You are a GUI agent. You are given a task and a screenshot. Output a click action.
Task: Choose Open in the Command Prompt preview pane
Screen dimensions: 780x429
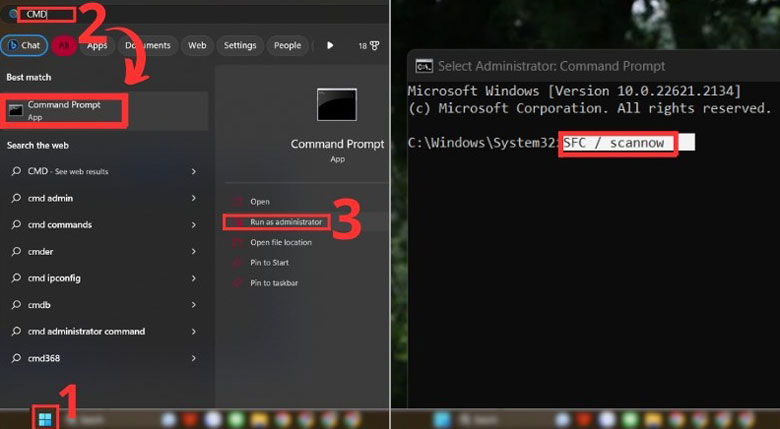(x=260, y=202)
